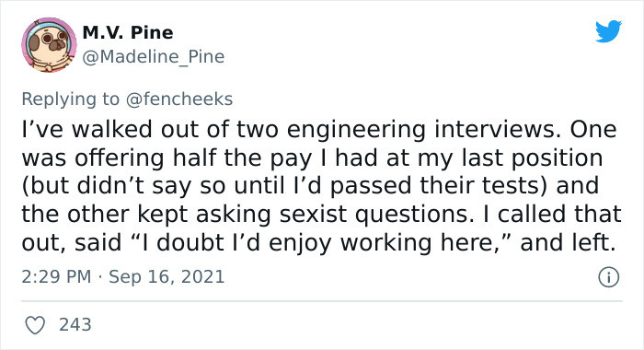Click the word 'engineering' in tweet

point(356,130)
